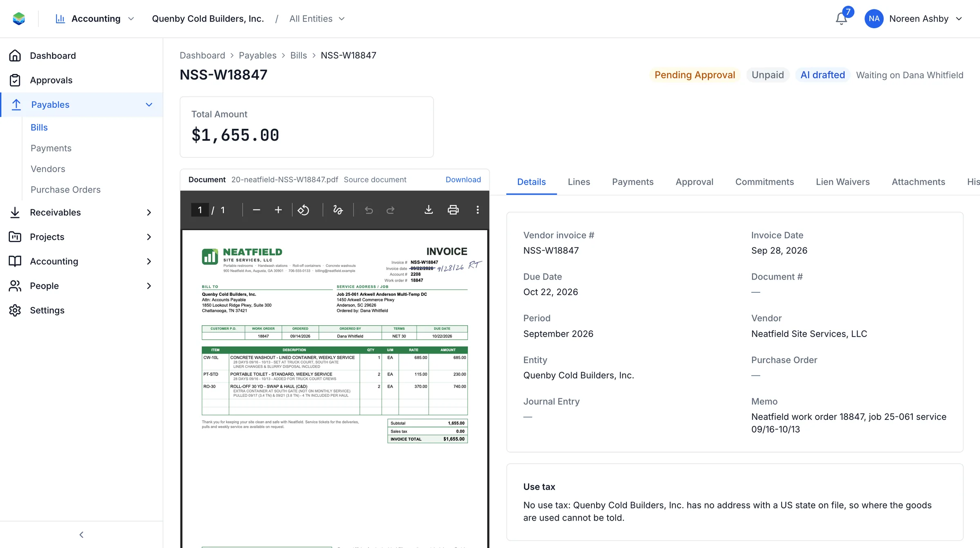This screenshot has width=980, height=548.
Task: Go to Bills in the breadcrumb
Action: click(298, 55)
